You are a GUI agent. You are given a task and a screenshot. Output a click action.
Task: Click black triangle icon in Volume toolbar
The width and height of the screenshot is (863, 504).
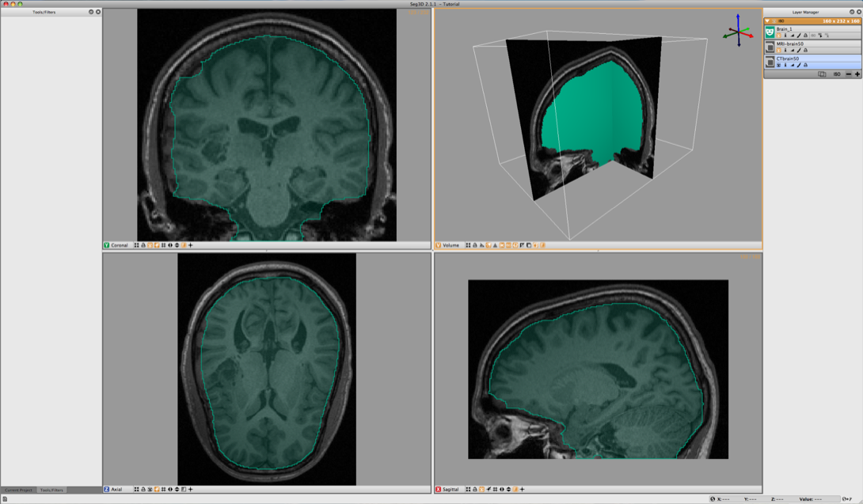pos(495,244)
